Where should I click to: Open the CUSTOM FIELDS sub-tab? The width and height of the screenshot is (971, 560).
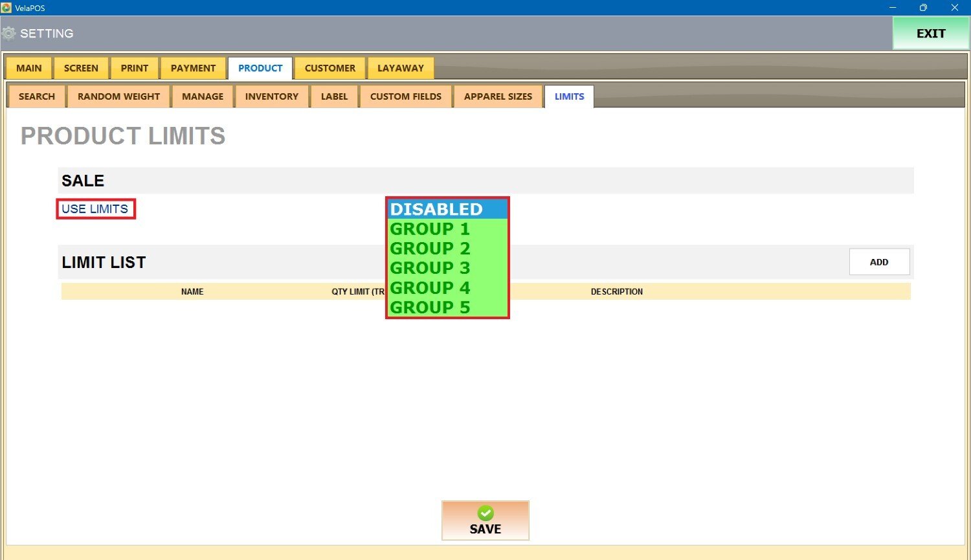(406, 96)
